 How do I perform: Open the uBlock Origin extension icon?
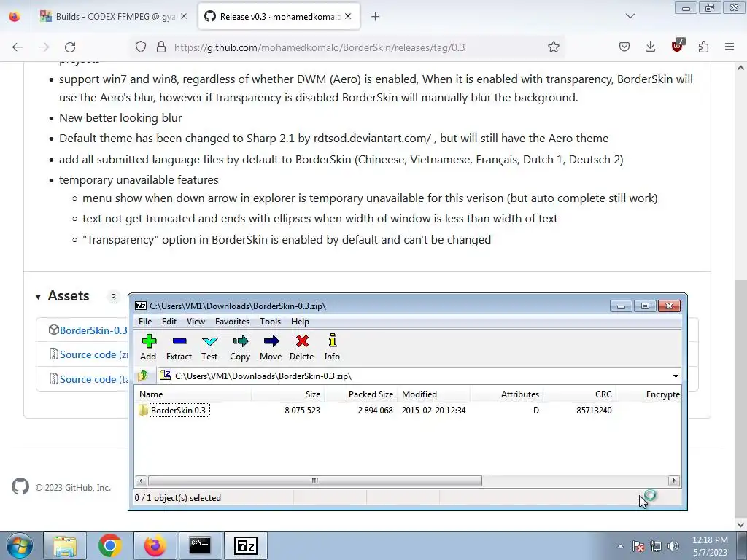(x=677, y=46)
